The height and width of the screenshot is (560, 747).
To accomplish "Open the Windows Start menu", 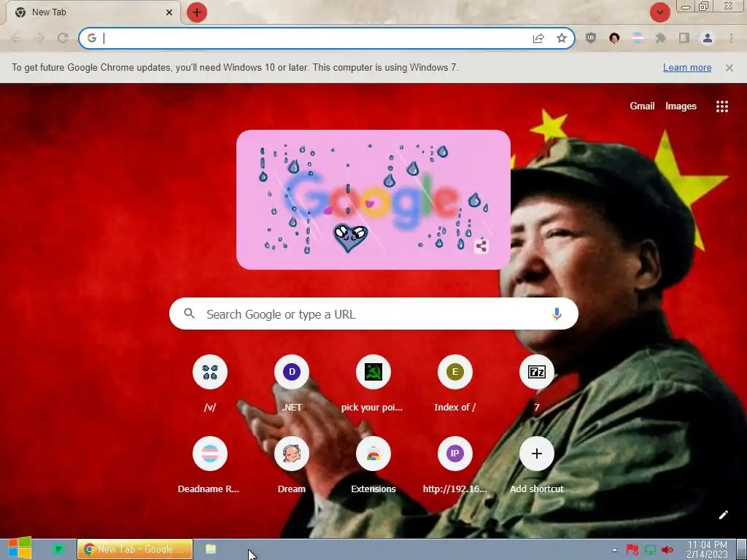I will (x=19, y=548).
